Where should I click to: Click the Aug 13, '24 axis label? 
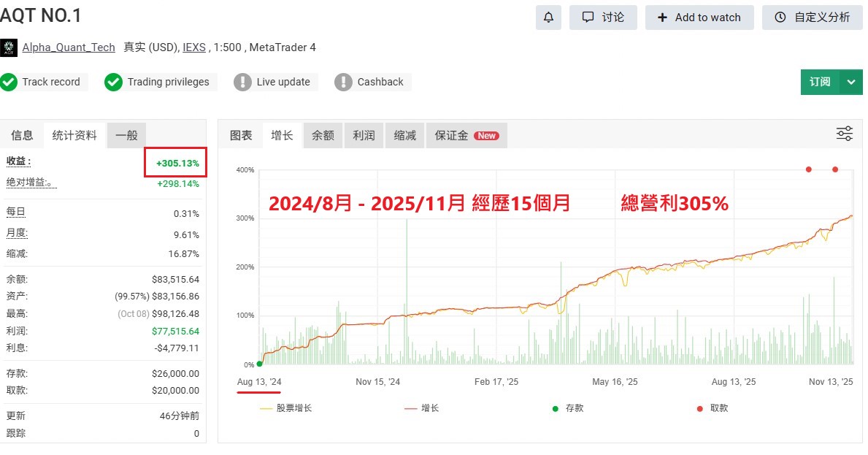pos(259,382)
